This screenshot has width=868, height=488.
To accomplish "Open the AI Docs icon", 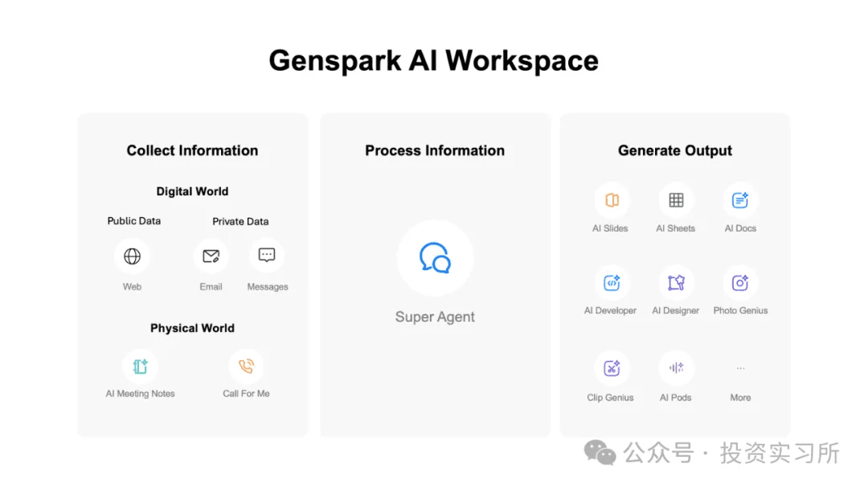I will pos(740,200).
